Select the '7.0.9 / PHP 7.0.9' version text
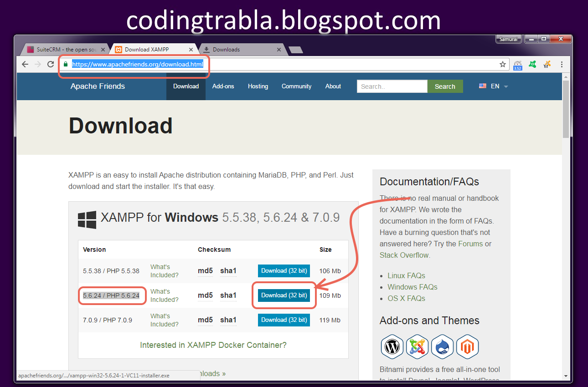This screenshot has height=387, width=588. [x=108, y=320]
